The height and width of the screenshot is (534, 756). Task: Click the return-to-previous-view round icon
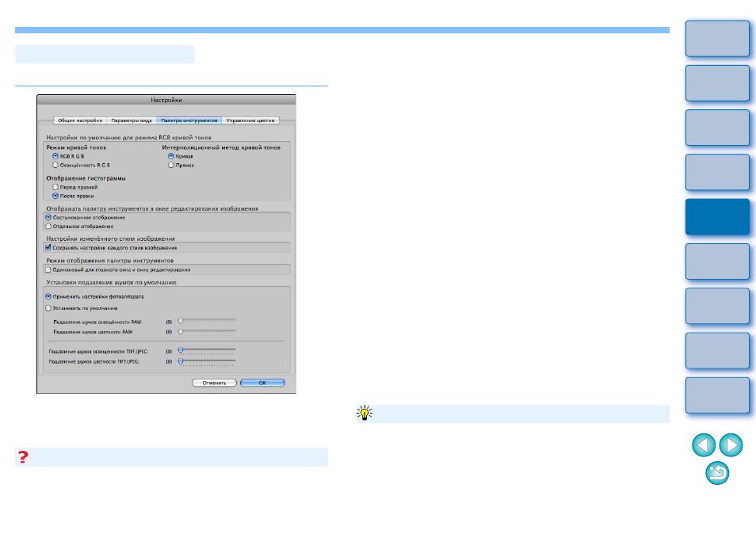tap(717, 473)
